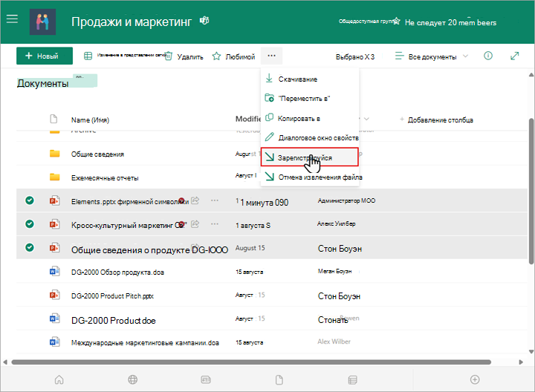
Task: Open the Ежемесячные отчеты folder
Action: [x=105, y=178]
